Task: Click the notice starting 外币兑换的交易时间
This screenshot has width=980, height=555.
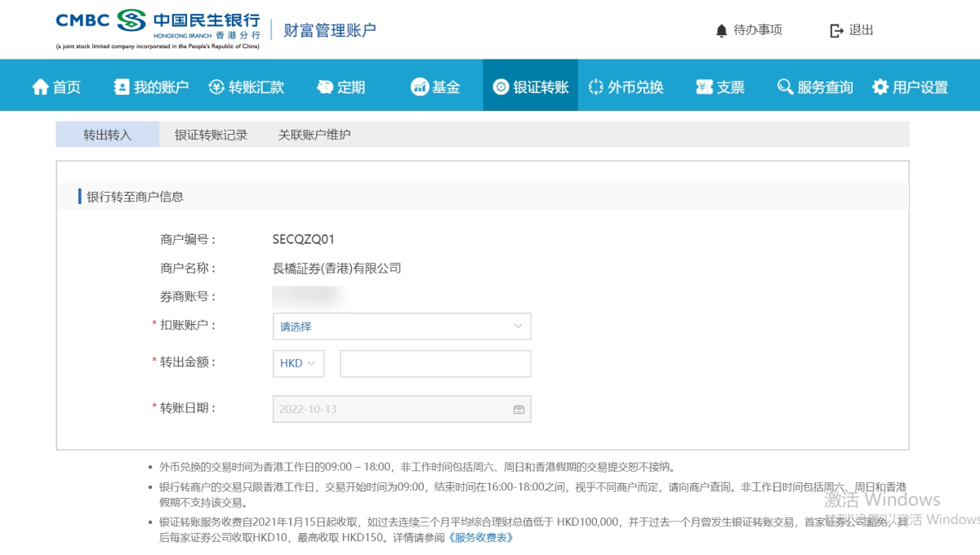Action: [x=417, y=467]
